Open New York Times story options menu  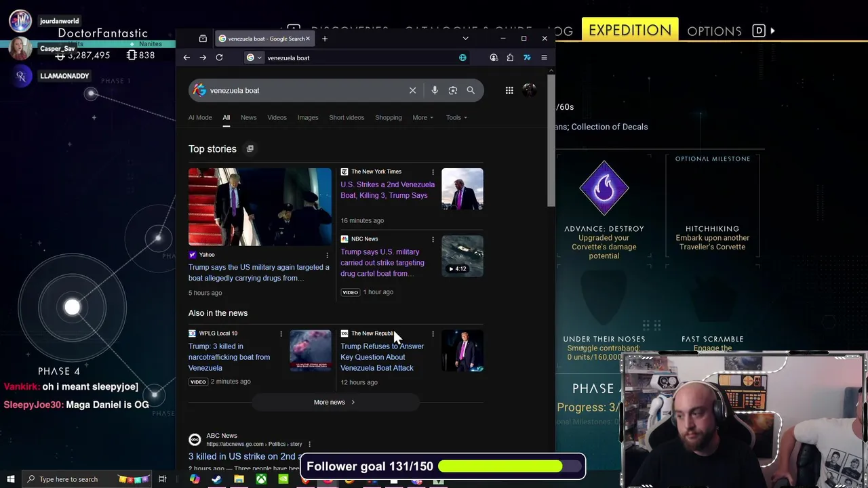(433, 172)
